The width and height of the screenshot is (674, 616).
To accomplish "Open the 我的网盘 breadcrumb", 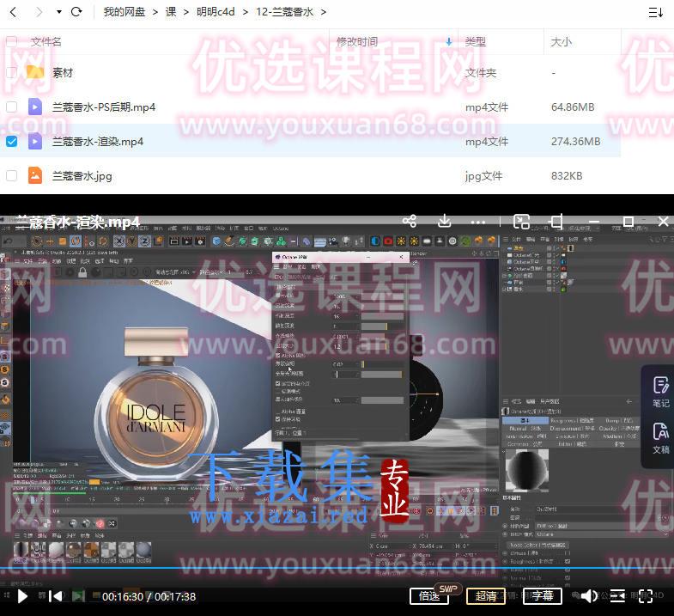I will coord(124,12).
